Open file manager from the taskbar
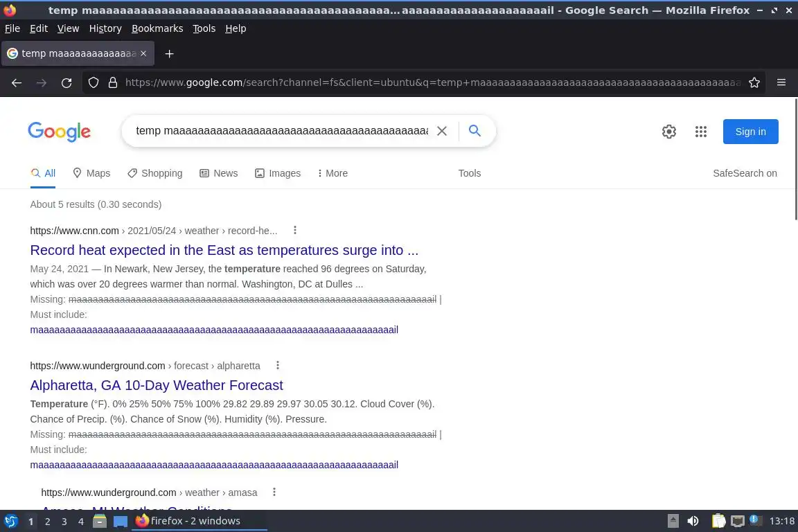The width and height of the screenshot is (798, 532). 100,521
